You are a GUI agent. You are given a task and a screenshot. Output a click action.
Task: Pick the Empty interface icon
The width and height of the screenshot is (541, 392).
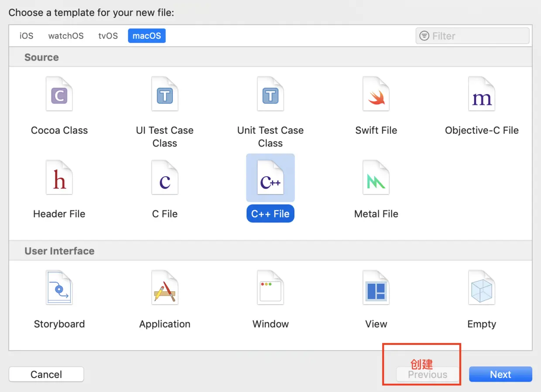click(482, 288)
